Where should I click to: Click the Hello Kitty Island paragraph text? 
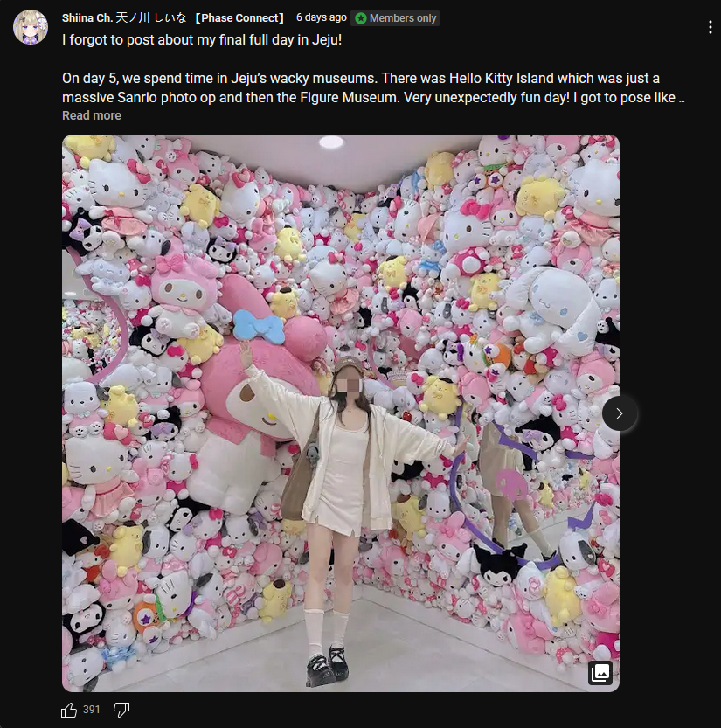click(373, 87)
